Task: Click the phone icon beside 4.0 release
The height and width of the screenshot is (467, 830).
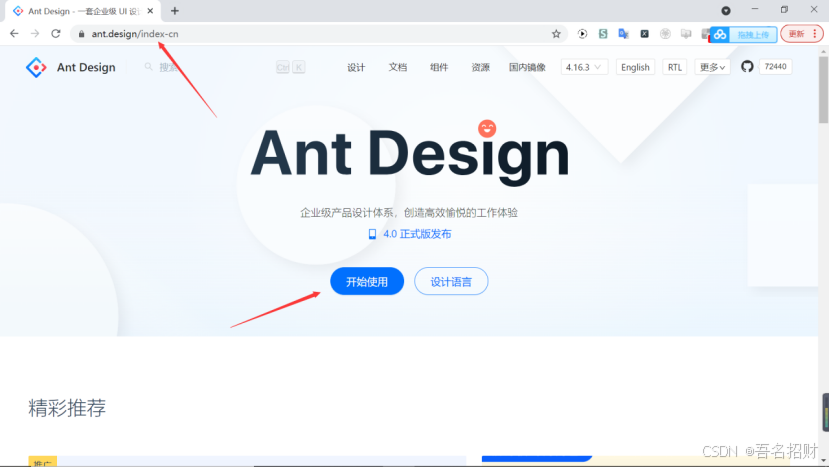Action: tap(372, 234)
